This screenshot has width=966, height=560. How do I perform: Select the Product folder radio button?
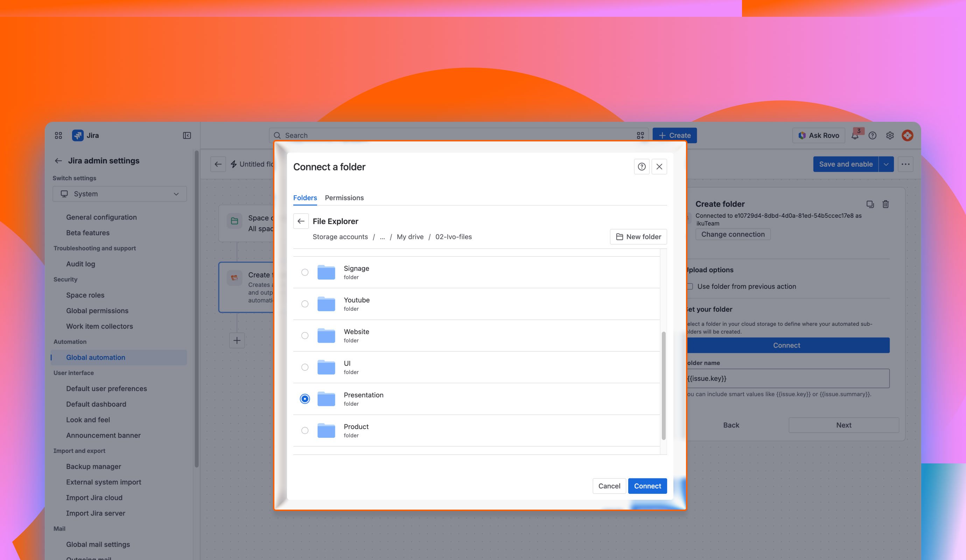305,430
